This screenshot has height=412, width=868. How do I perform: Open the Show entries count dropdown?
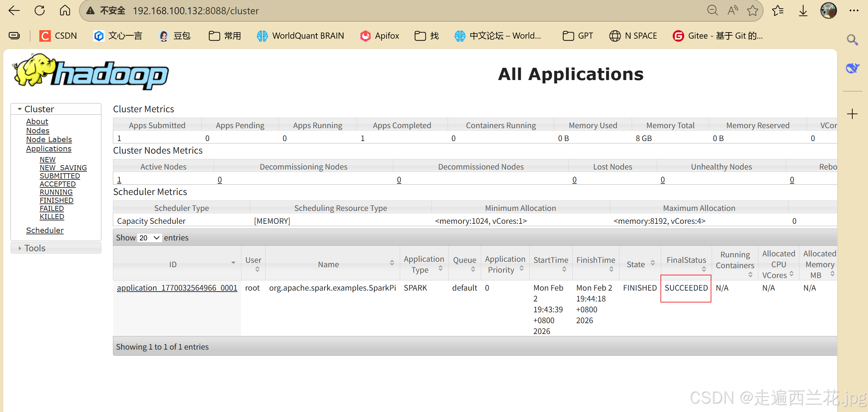click(150, 238)
